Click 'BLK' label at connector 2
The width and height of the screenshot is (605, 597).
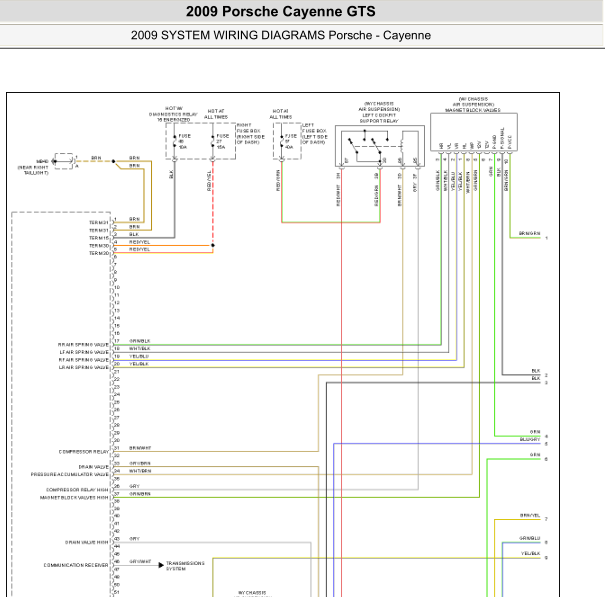pos(536,371)
